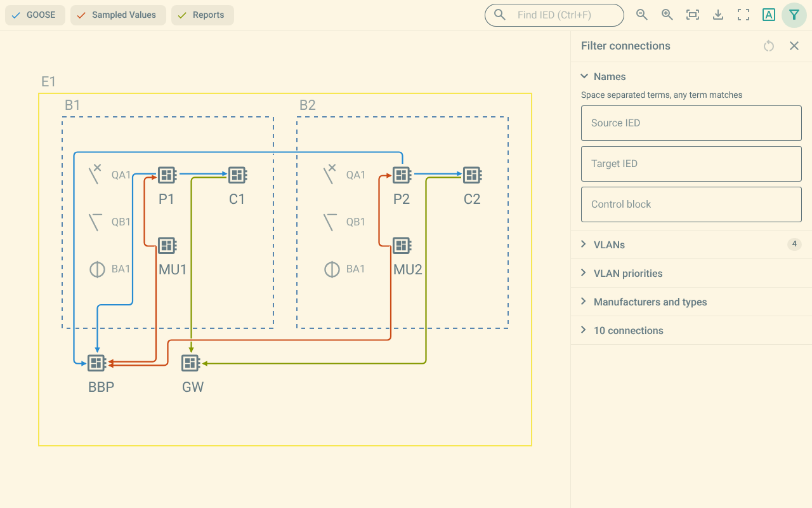Click the VLANs count badge 4
The height and width of the screenshot is (508, 812).
coord(794,244)
